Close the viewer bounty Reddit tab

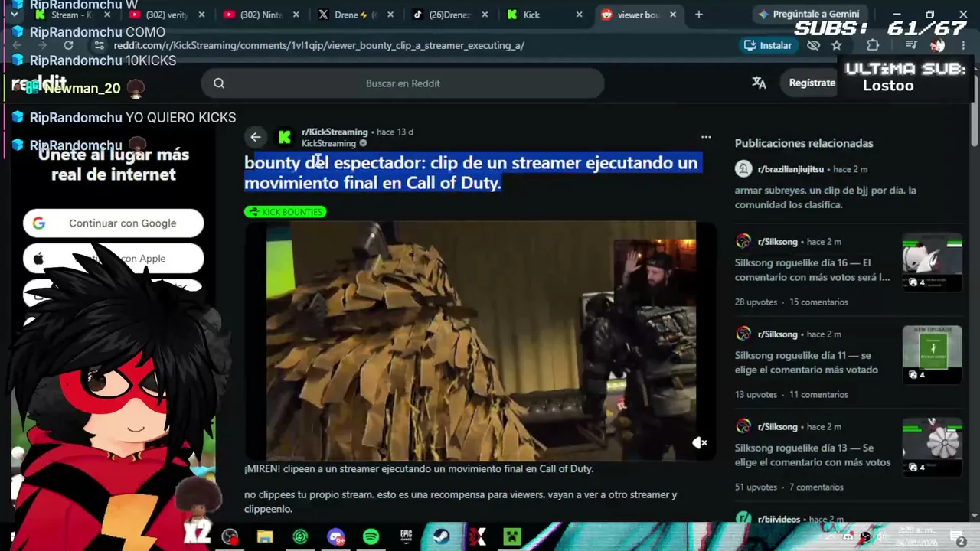click(673, 15)
